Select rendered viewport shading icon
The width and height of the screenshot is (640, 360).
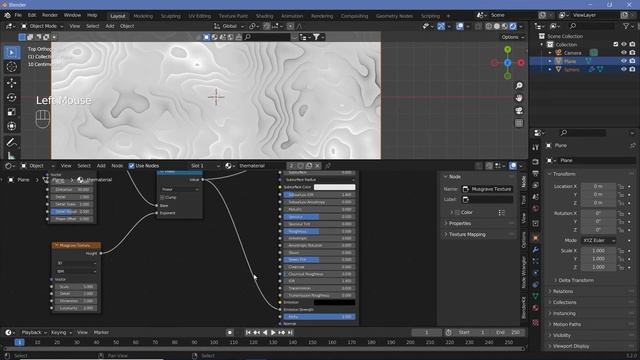(513, 26)
